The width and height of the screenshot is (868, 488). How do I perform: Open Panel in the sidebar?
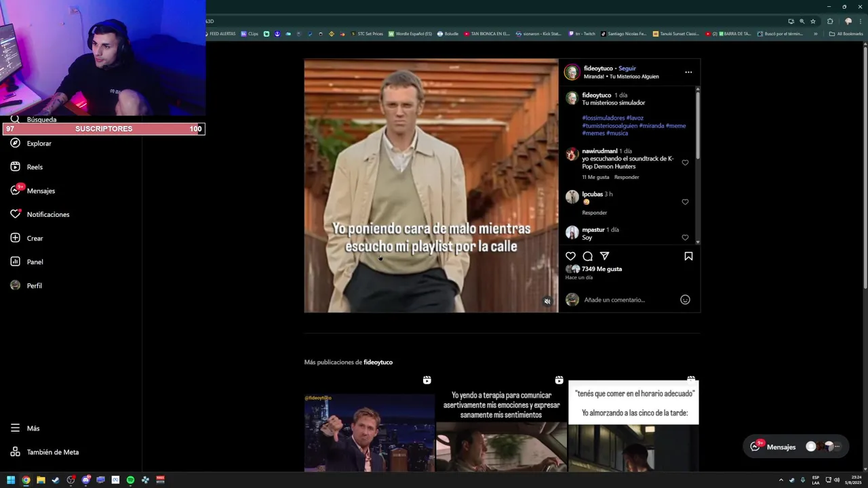coord(27,262)
